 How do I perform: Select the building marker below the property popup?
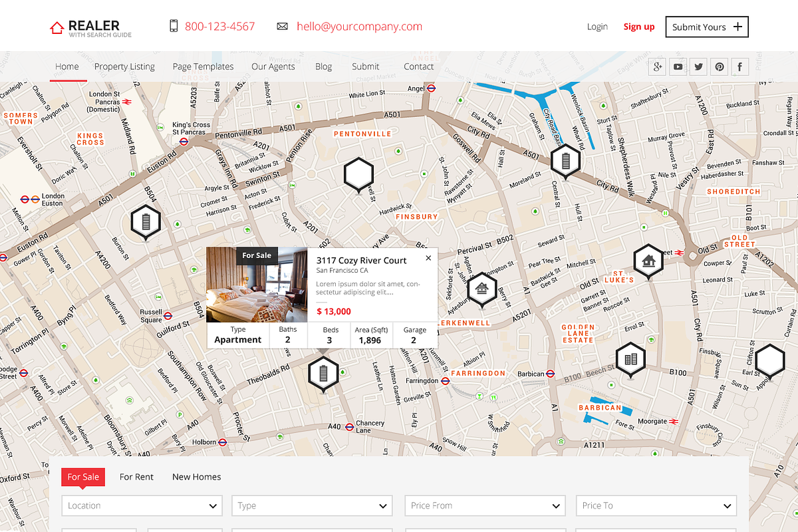tap(323, 374)
